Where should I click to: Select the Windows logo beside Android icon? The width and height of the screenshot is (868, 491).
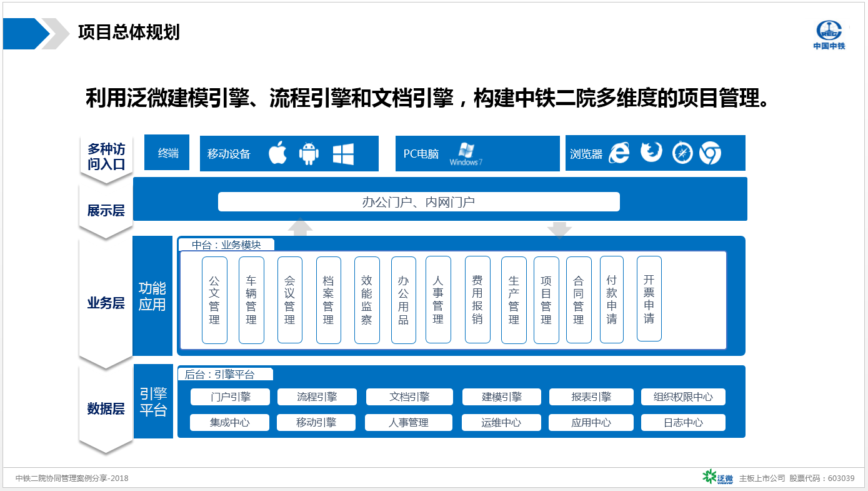pos(343,154)
